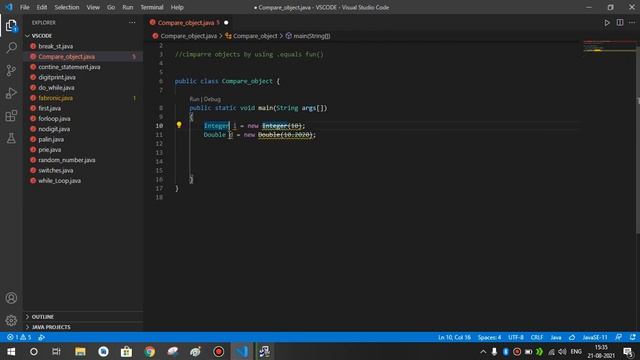Open Windows Start menu
The width and height of the screenshot is (640, 360).
(11, 351)
